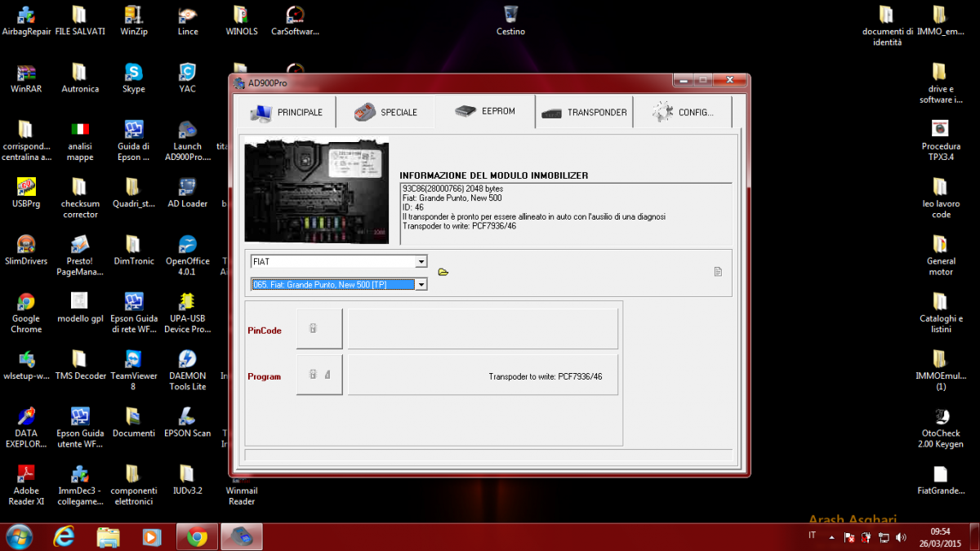Click the Program status box text

[x=546, y=376]
